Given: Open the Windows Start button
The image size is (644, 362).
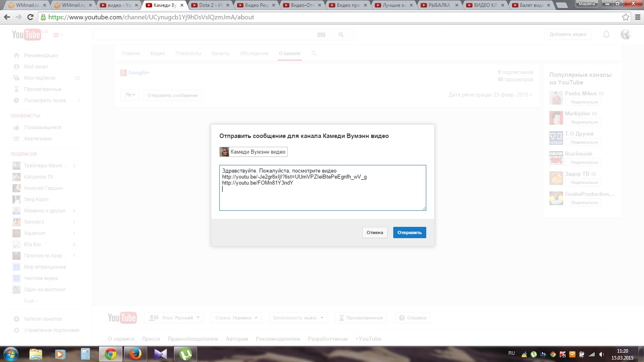Looking at the screenshot, I should [x=11, y=354].
